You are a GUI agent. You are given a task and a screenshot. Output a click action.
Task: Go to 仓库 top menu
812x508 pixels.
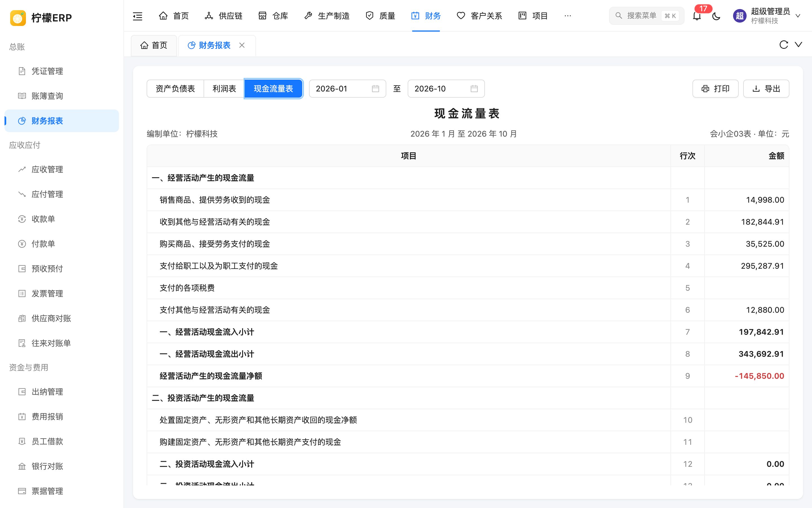click(273, 16)
